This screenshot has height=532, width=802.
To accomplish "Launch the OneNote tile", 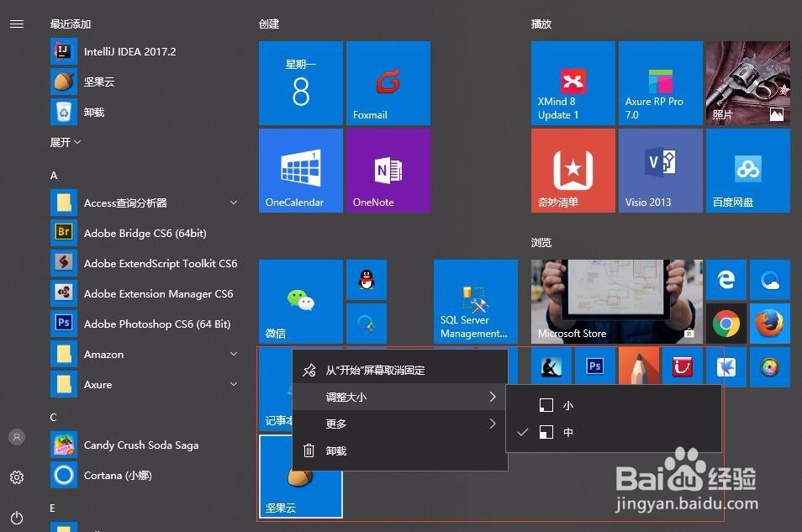I will click(x=388, y=171).
